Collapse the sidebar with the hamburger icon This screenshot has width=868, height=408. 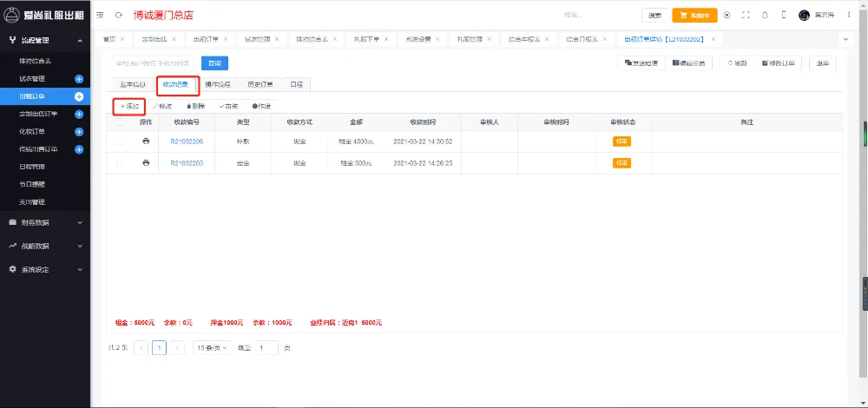click(102, 16)
